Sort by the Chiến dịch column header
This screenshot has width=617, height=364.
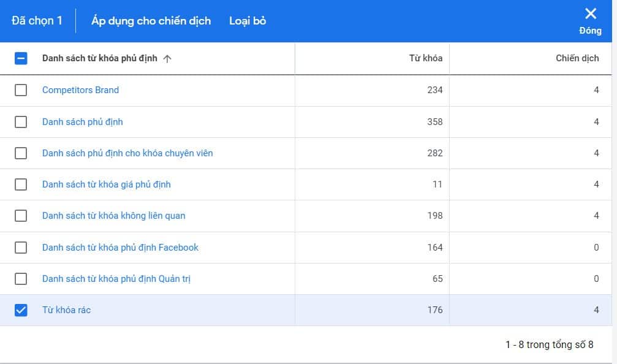(x=577, y=59)
